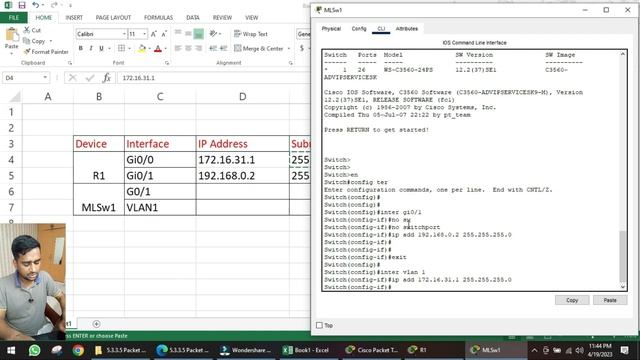Center cell text horizontally
This screenshot has height=360, width=640.
188,49
